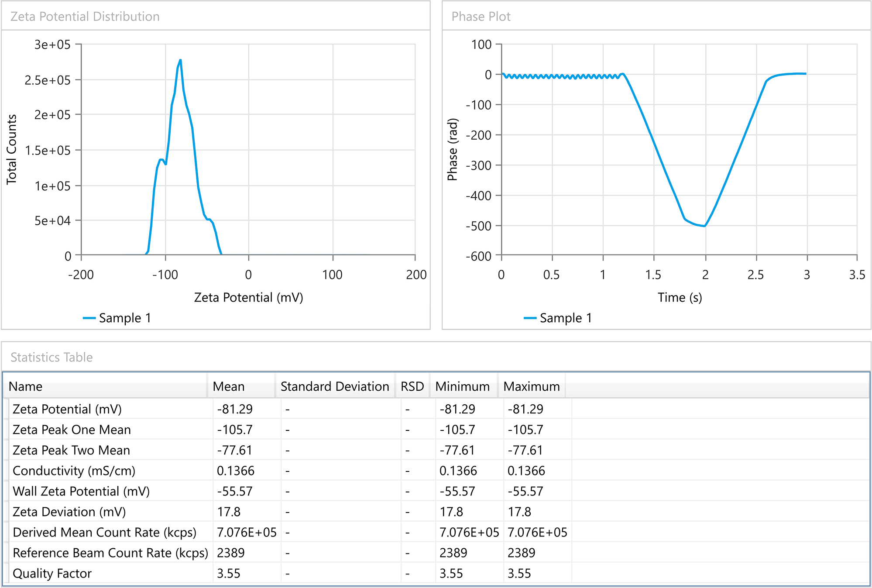Select the Quality Factor row
The image size is (872, 588).
(x=52, y=573)
